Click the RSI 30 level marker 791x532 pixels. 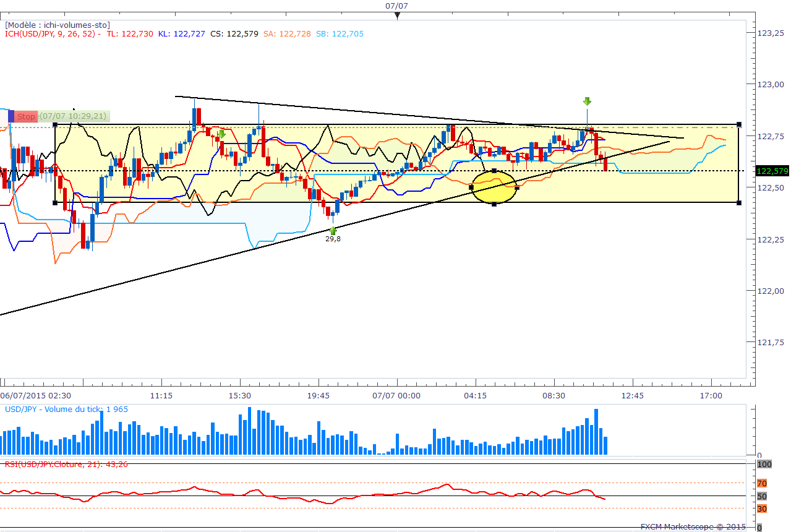click(x=762, y=508)
